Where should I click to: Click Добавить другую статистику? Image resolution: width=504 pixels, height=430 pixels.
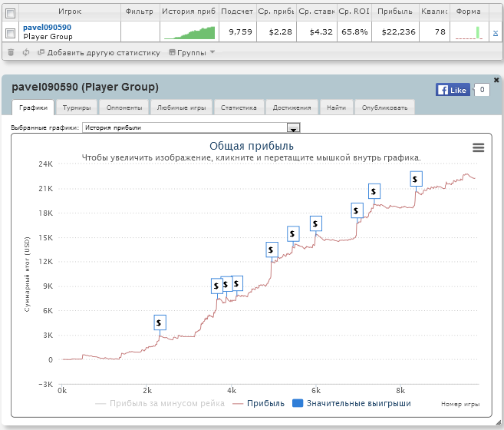point(99,52)
